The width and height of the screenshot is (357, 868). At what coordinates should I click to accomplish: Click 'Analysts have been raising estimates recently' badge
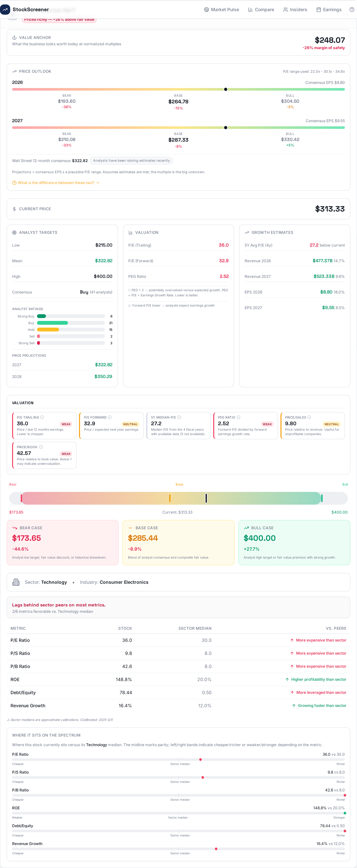pos(131,160)
